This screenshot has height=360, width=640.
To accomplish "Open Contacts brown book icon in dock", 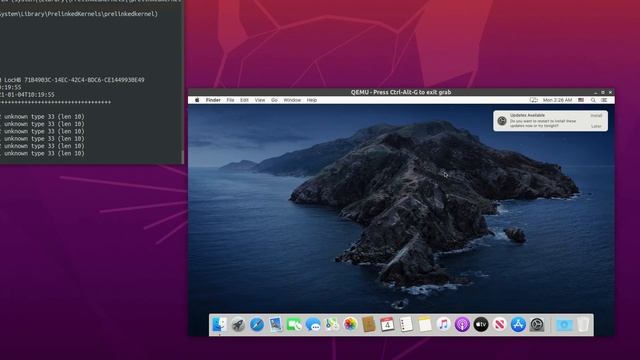I will coord(369,325).
